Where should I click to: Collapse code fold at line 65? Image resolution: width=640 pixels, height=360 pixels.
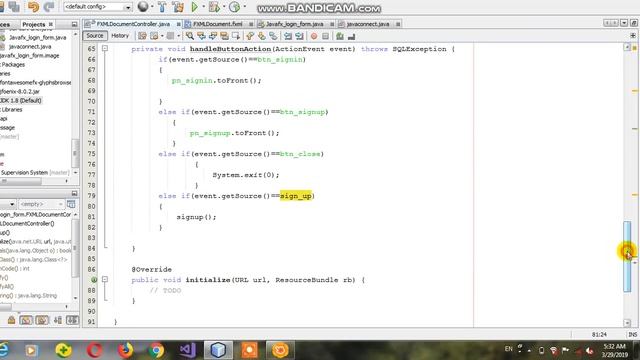click(105, 49)
